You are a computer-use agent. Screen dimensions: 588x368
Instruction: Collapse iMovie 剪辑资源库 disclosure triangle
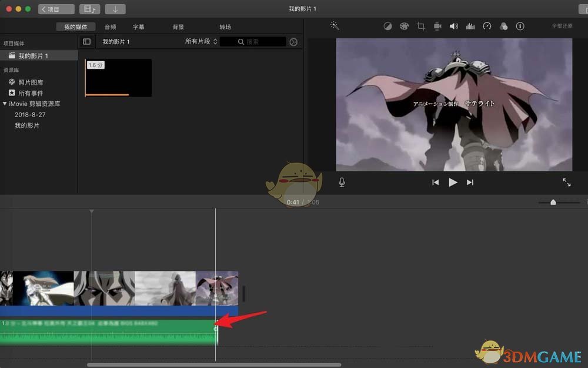pos(5,104)
